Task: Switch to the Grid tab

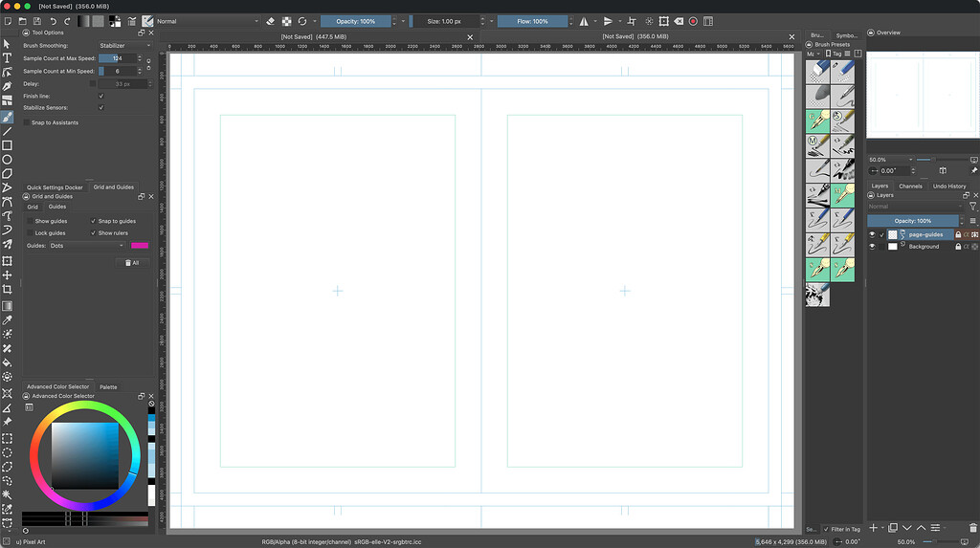Action: coord(33,207)
